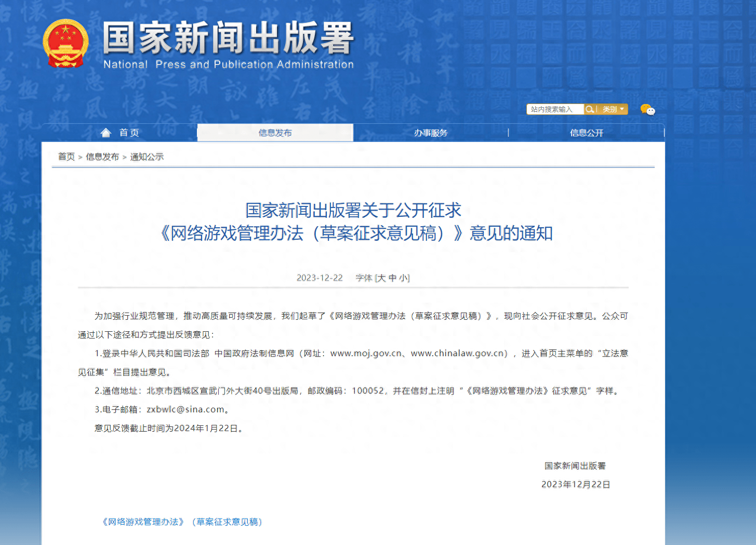This screenshot has width=756, height=545.
Task: Click the house icon beside 首页
Action: (106, 133)
